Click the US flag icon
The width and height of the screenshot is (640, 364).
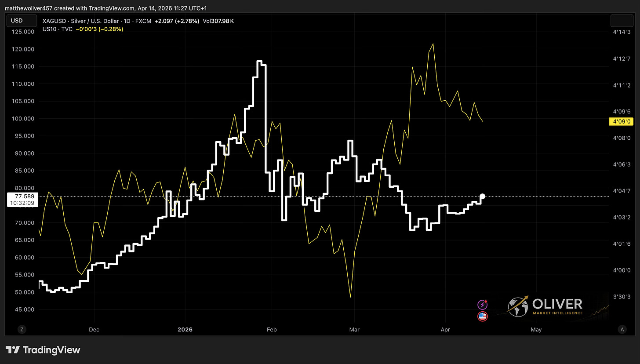[482, 316]
